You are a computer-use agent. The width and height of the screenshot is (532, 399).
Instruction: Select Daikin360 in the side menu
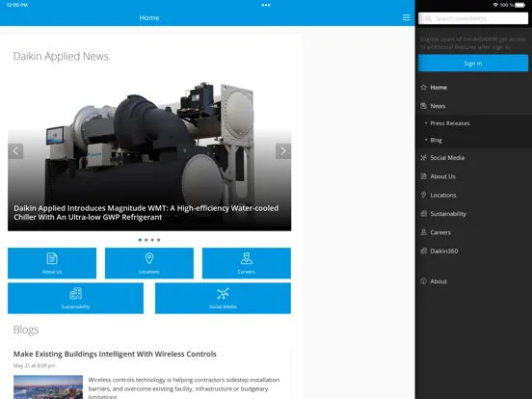(443, 251)
